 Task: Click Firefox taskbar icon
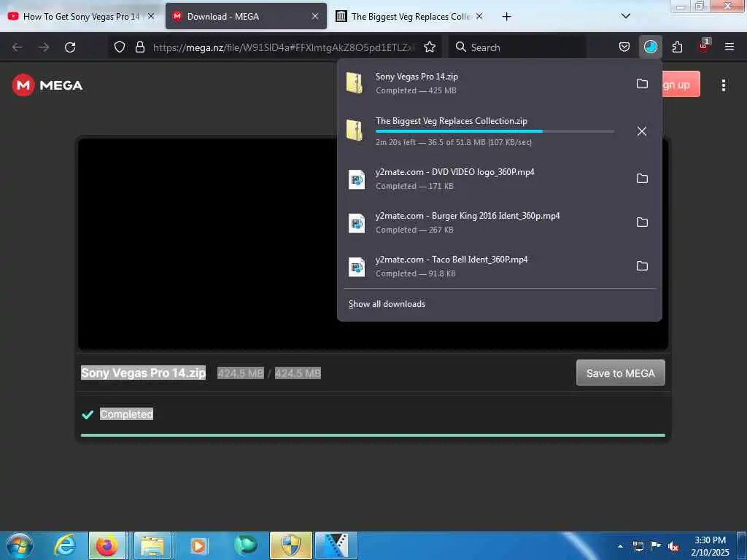[x=107, y=545]
